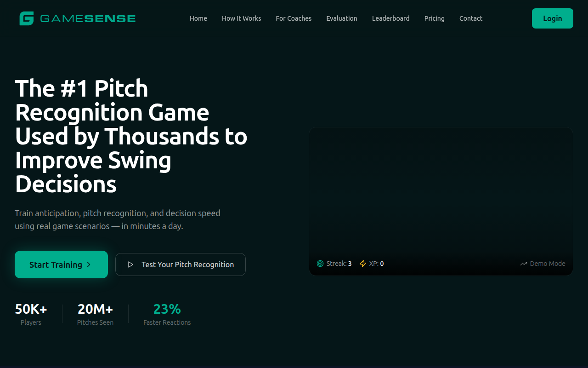Click the GameSense logo icon
This screenshot has width=588, height=368.
pos(27,18)
